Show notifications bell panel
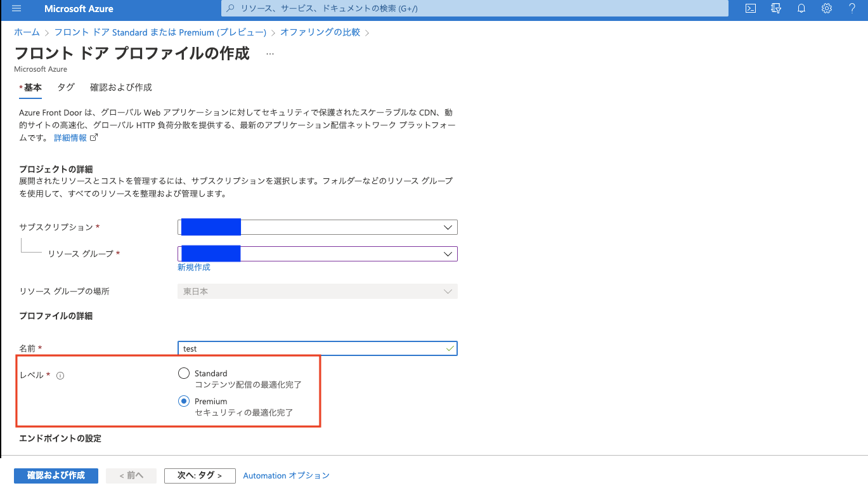The image size is (868, 488). click(801, 8)
